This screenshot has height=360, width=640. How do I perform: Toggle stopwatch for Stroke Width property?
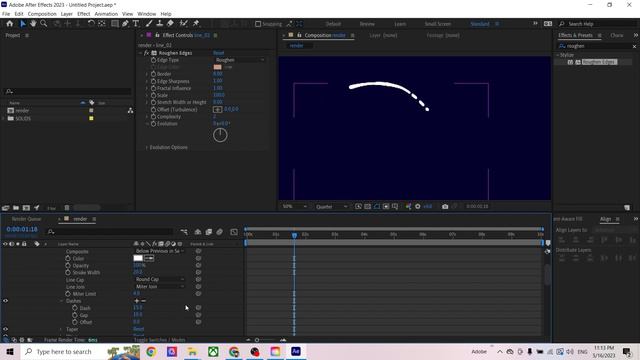pos(68,272)
